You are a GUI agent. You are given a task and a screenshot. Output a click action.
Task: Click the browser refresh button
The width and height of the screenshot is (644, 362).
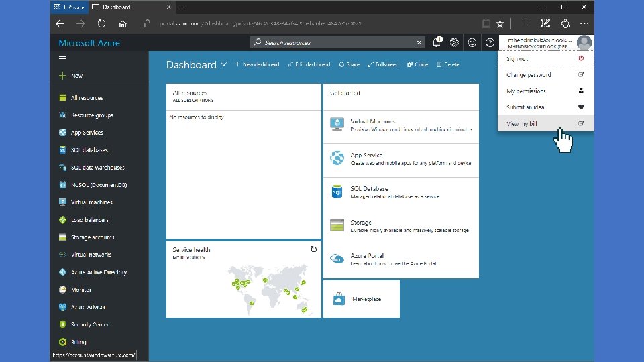click(x=101, y=24)
